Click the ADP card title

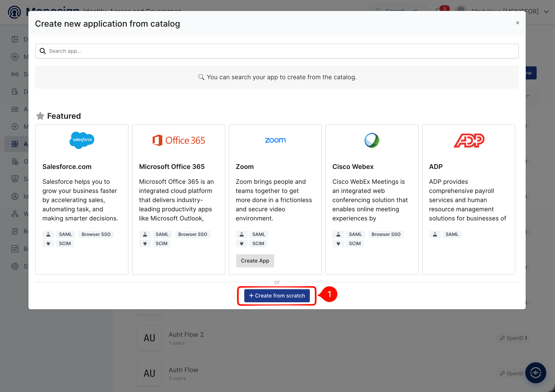click(x=436, y=167)
